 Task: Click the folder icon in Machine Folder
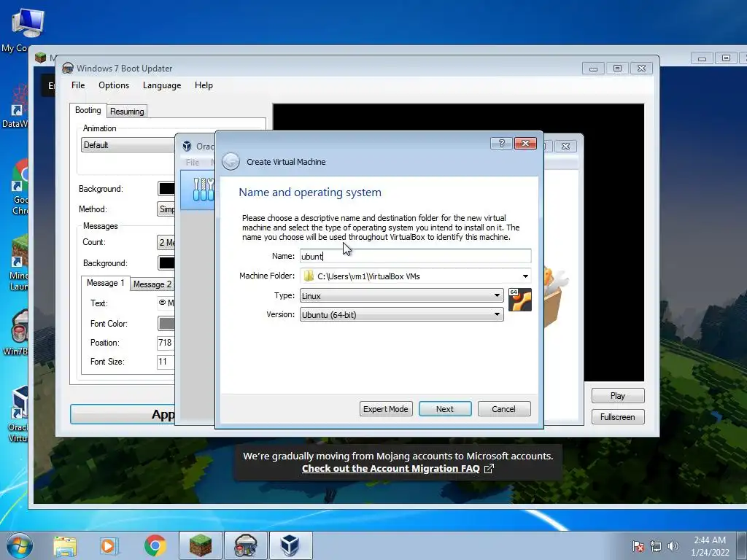[309, 276]
